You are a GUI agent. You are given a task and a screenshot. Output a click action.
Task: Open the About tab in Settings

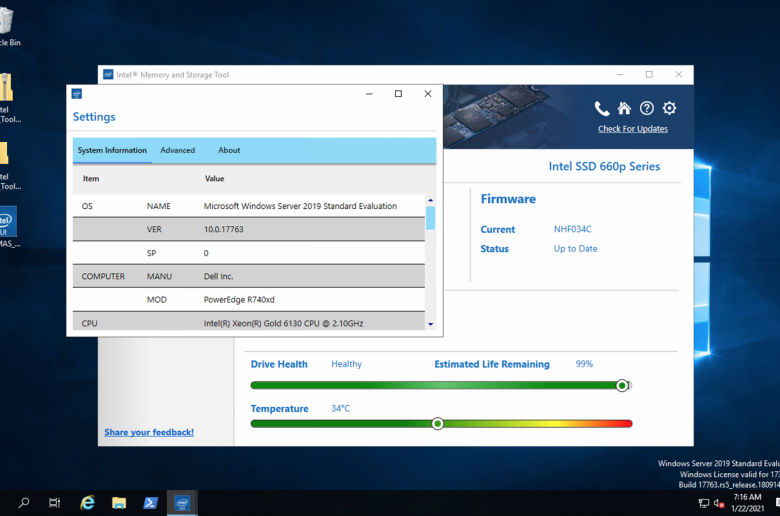[229, 150]
